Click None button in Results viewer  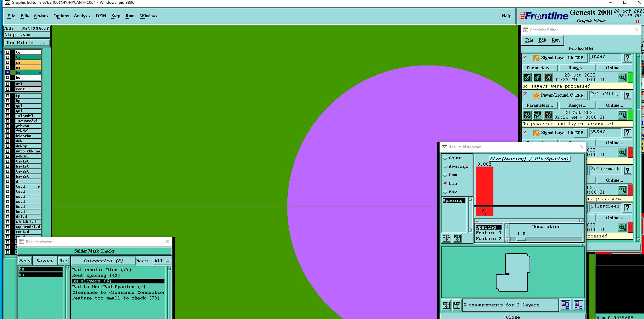[x=25, y=261]
